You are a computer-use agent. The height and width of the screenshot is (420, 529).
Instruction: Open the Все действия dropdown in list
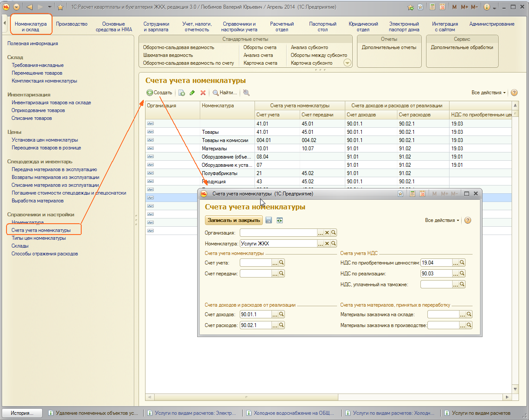(489, 93)
